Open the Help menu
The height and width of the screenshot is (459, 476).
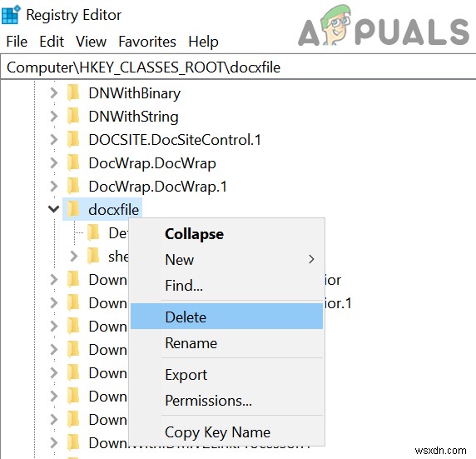click(203, 42)
